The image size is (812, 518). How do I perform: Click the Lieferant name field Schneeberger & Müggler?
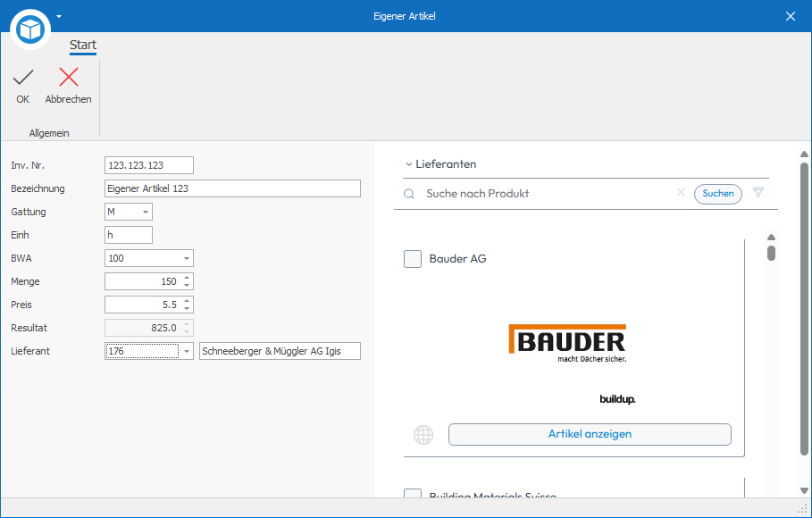[x=280, y=351]
